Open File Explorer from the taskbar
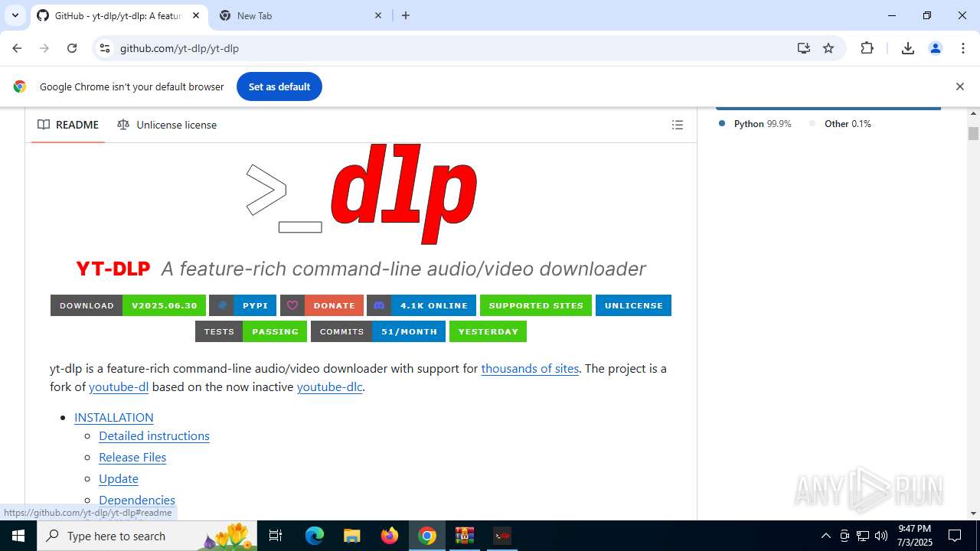Screen dimensions: 980x551 (351, 536)
